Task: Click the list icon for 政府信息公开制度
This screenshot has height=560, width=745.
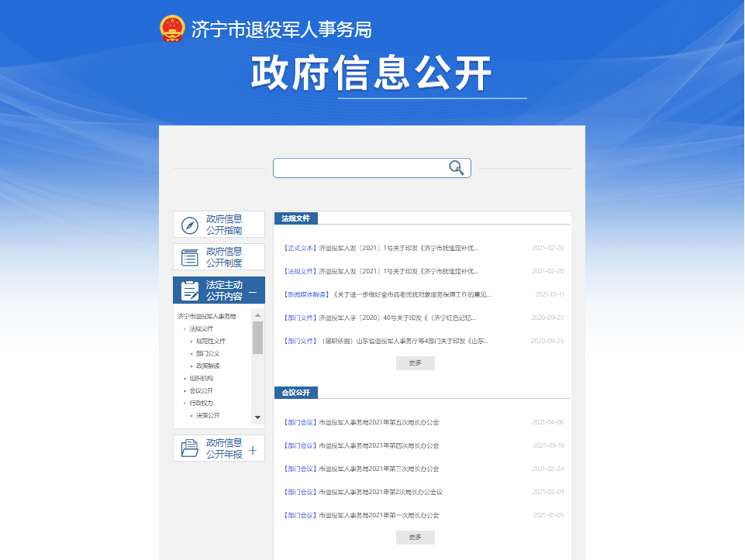Action: pos(190,258)
